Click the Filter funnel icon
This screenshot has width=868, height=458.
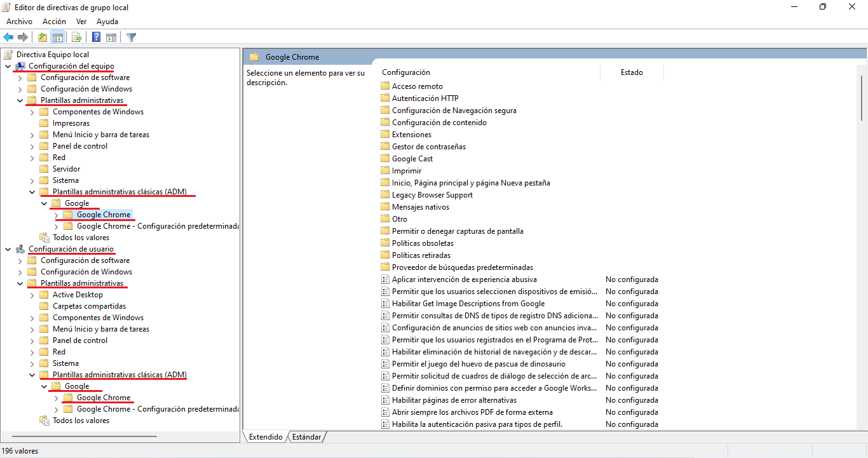[131, 37]
